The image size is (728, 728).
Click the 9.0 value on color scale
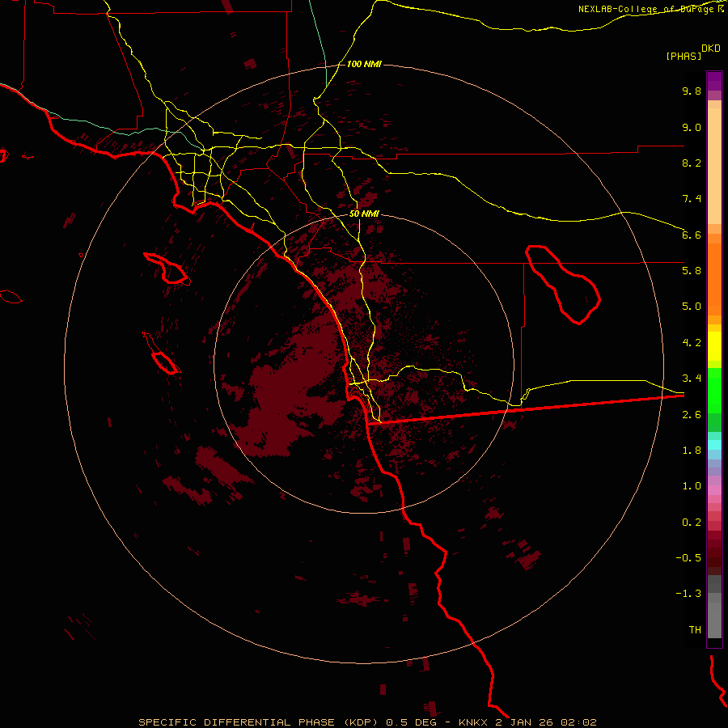pyautogui.click(x=692, y=127)
